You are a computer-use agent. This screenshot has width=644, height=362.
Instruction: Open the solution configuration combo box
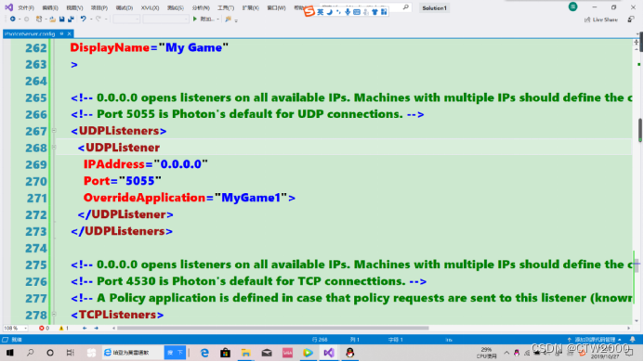[126, 19]
